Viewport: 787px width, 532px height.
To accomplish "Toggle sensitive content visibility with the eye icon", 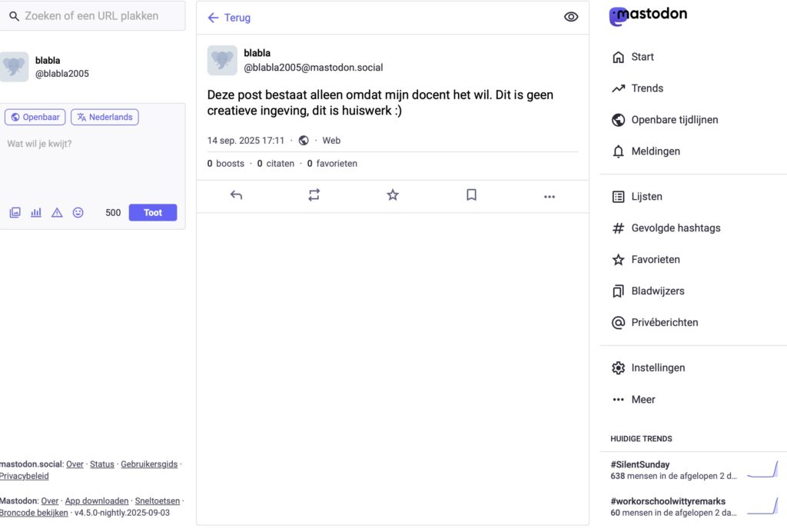I will [x=570, y=17].
